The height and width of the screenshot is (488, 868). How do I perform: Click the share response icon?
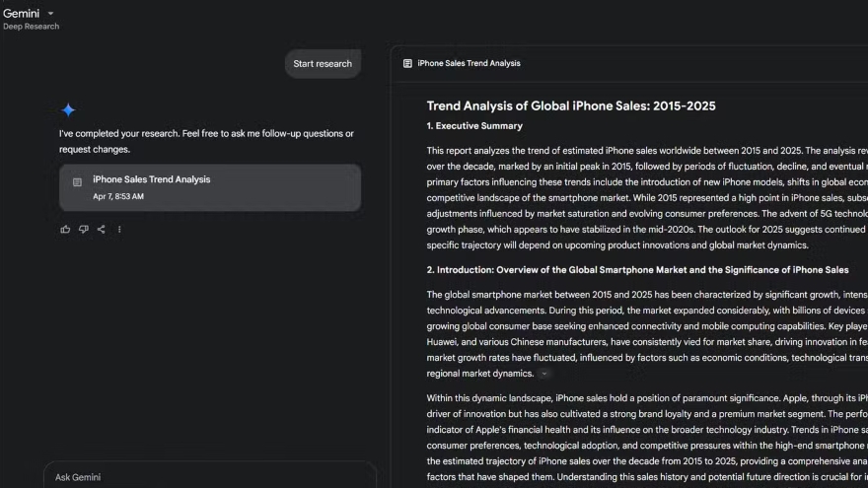pos(101,230)
